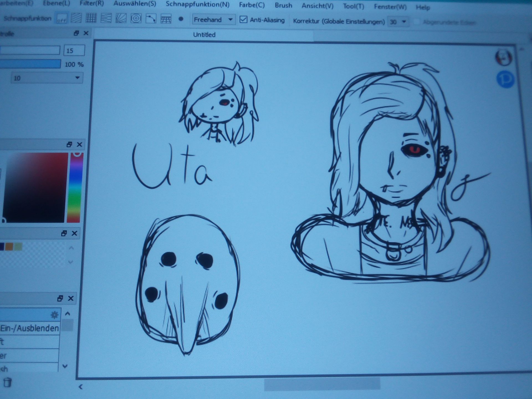Toggle the Anti-Aliasing checkbox
This screenshot has width=532, height=399.
coord(243,19)
